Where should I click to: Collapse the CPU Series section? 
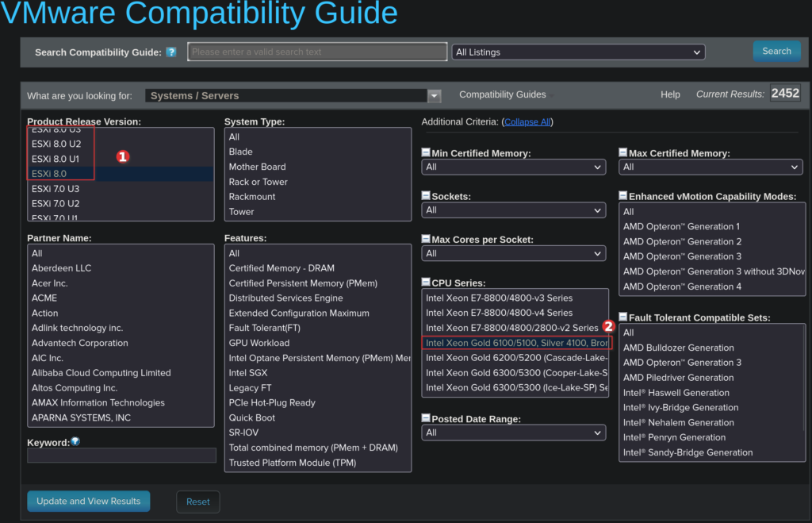pos(426,283)
